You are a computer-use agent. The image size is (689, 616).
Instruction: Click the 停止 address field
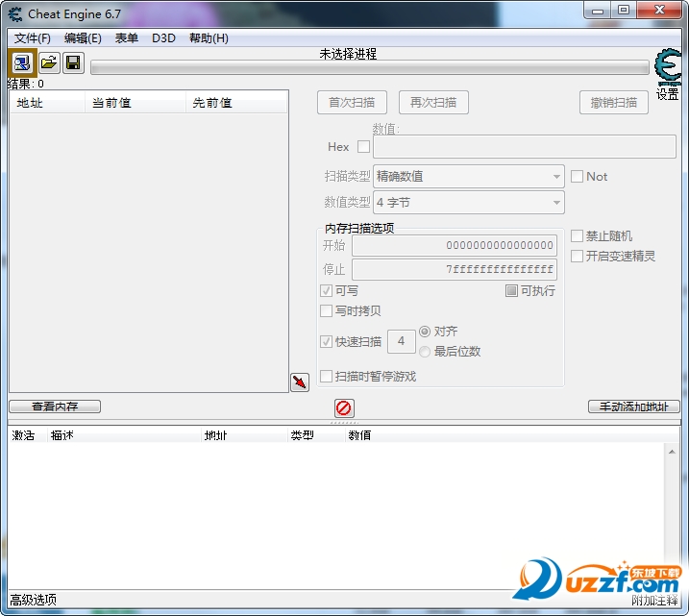click(455, 269)
